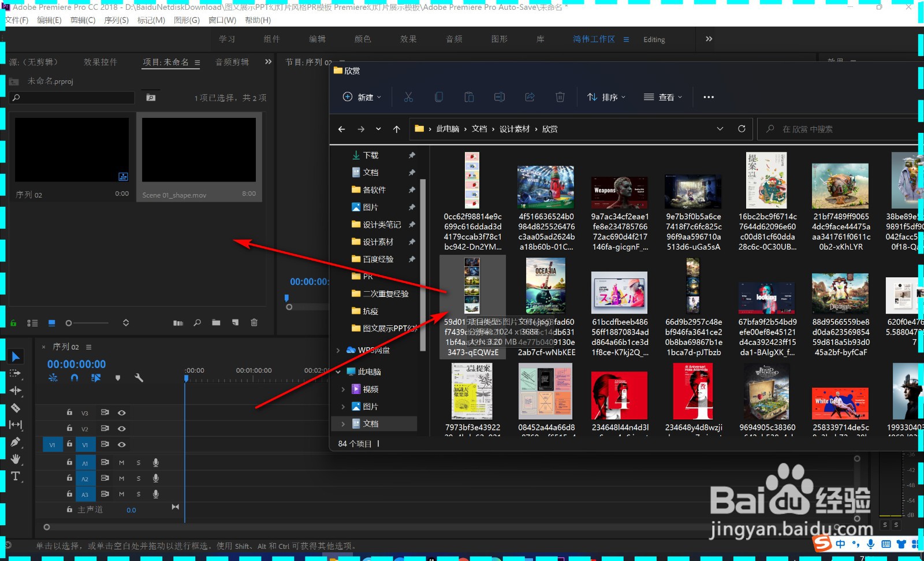Toggle visibility eye of track V3
The height and width of the screenshot is (561, 924).
(122, 413)
